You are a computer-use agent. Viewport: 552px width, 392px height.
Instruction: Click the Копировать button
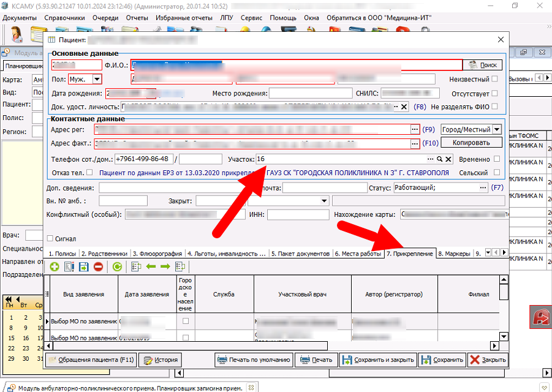(x=471, y=143)
